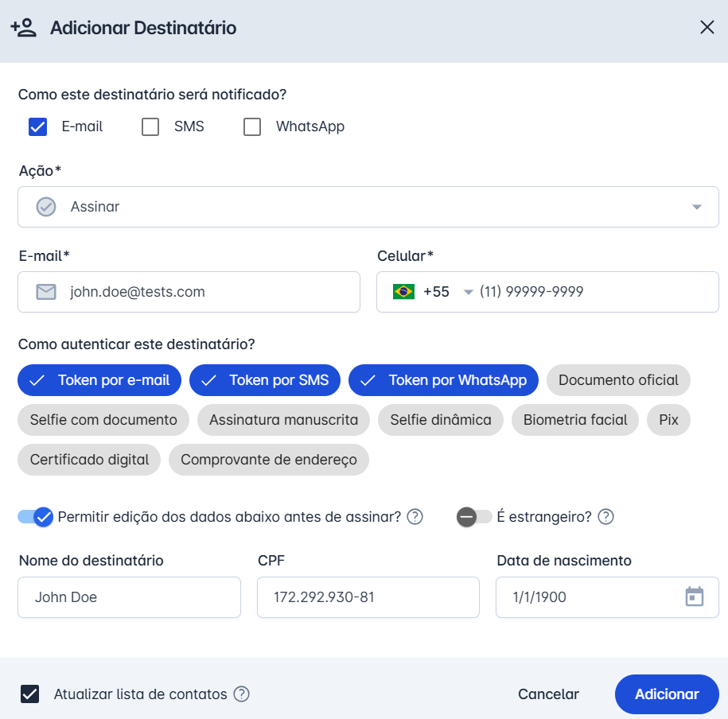Expand the +55 country code selector
The height and width of the screenshot is (719, 728).
click(x=468, y=292)
